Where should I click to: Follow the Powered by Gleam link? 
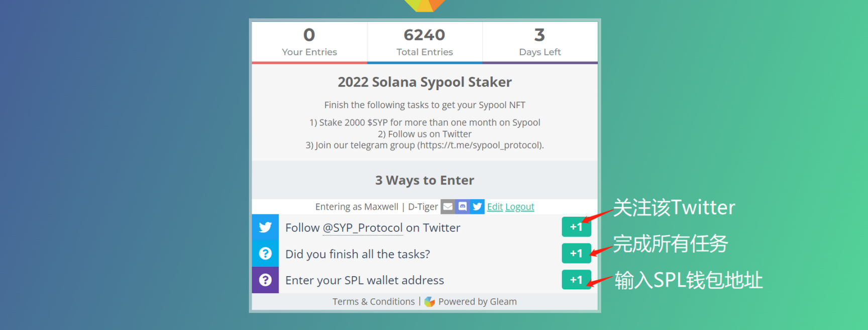pyautogui.click(x=477, y=302)
